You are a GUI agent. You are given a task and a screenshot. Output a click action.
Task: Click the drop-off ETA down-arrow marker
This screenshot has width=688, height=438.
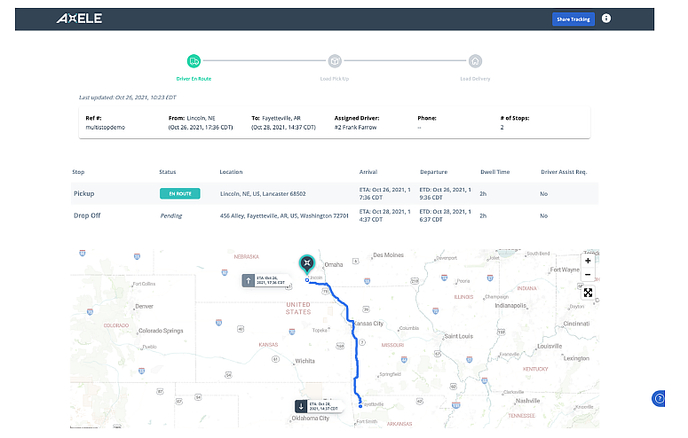point(301,406)
